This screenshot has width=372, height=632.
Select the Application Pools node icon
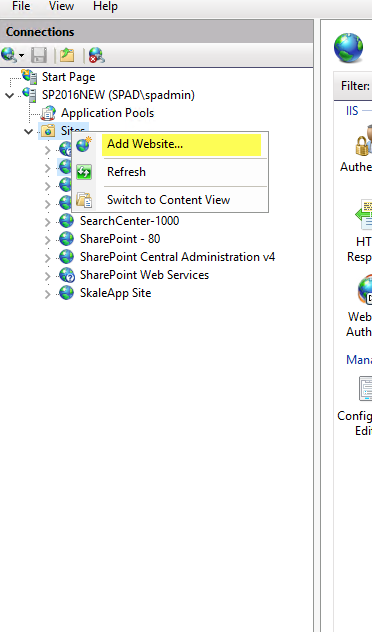(48, 113)
